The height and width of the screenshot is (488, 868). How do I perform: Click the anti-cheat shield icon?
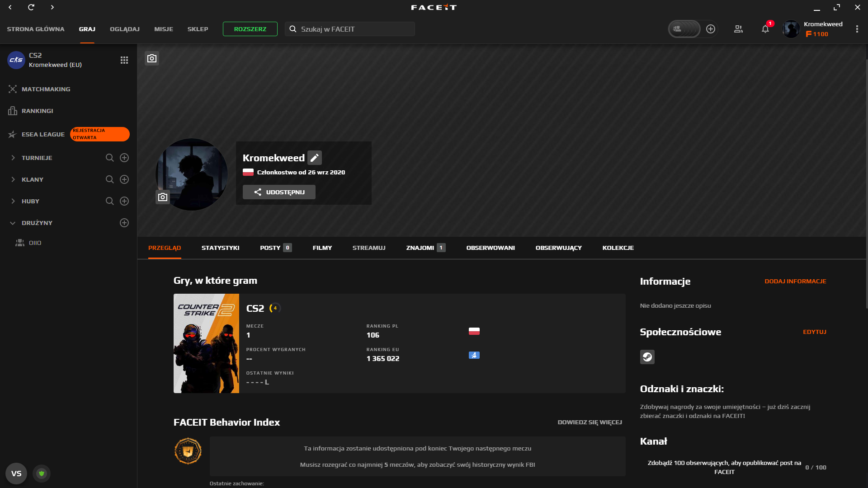click(x=42, y=474)
